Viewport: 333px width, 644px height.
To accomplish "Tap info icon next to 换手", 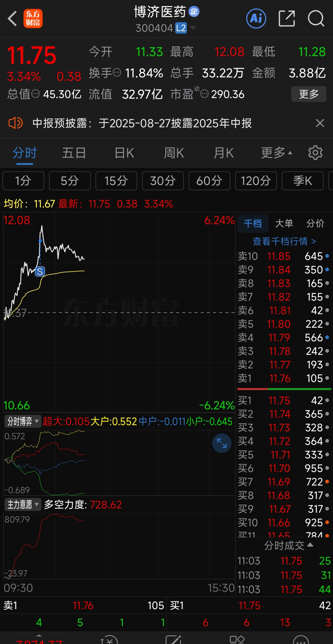I will tap(117, 73).
